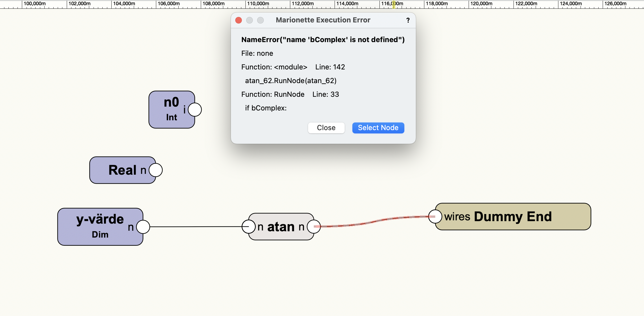
Task: Select the wires Dummy End node
Action: tap(514, 216)
